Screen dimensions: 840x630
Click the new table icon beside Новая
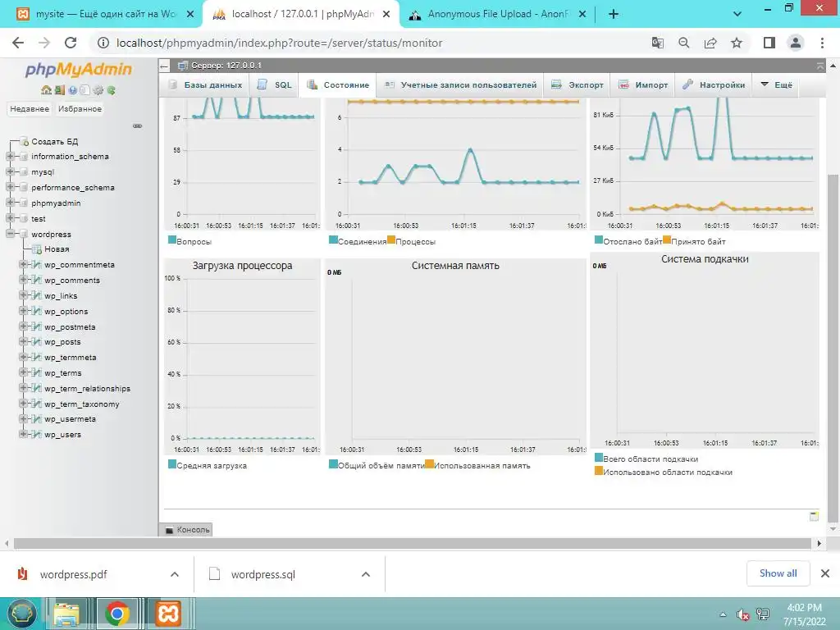pyautogui.click(x=36, y=249)
